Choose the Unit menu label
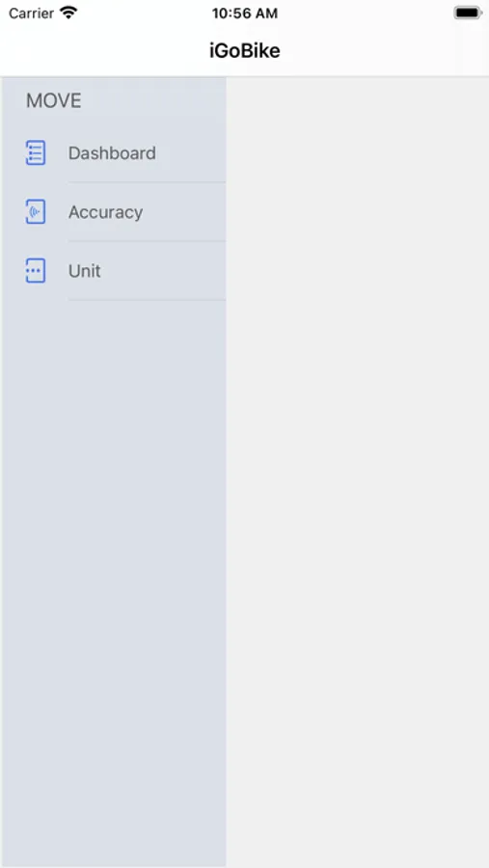 [x=84, y=271]
